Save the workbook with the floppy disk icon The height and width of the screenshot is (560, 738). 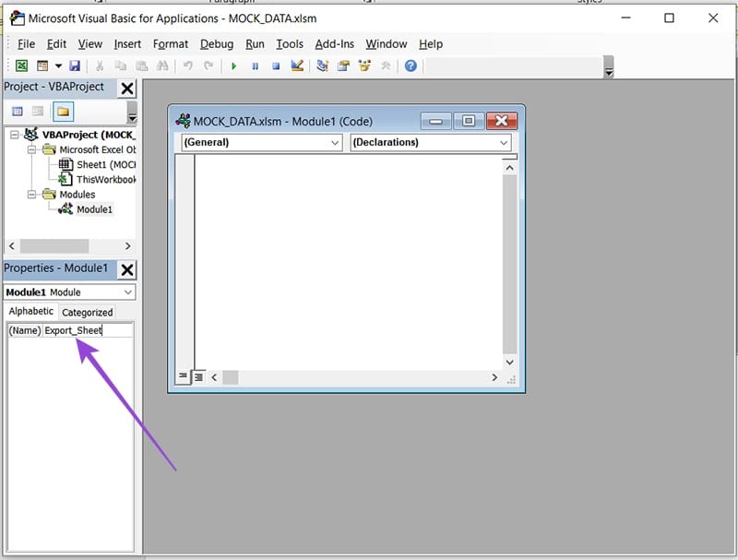[75, 66]
